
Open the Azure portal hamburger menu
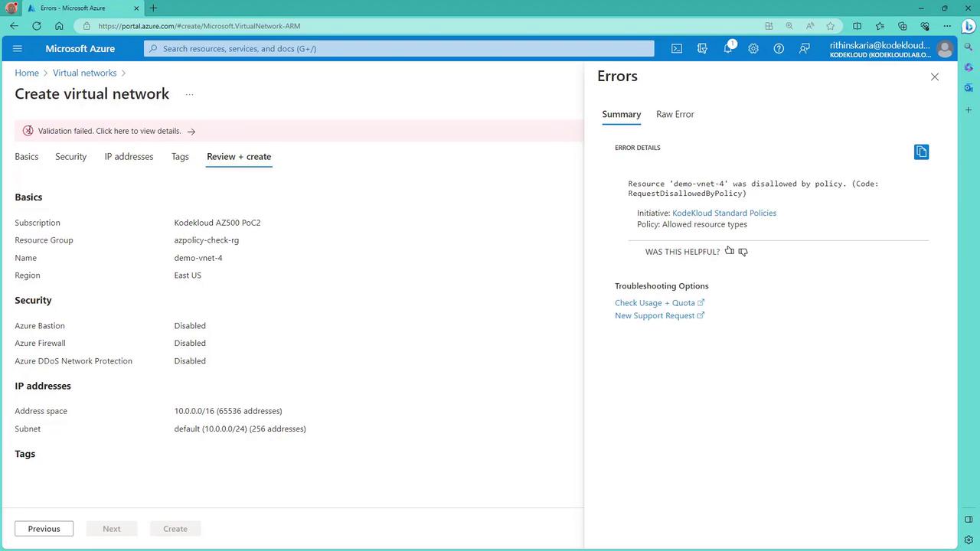pyautogui.click(x=18, y=49)
